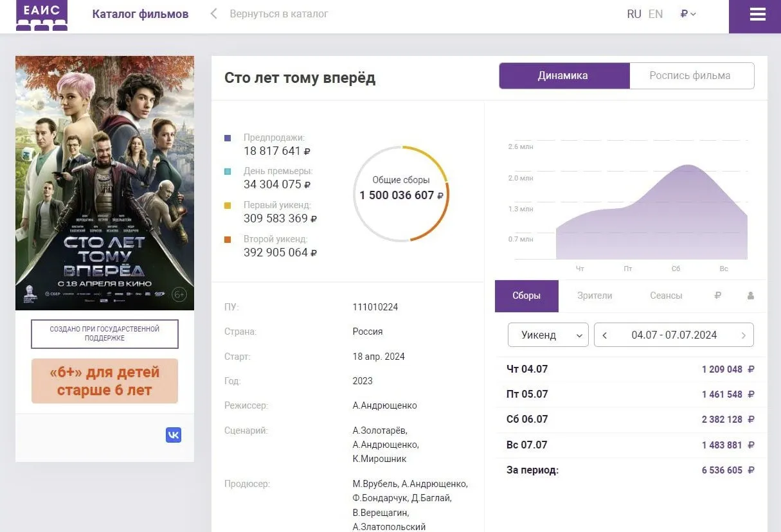781x532 pixels.
Task: Click the title Сто лет тому вперёд
Action: 300,78
